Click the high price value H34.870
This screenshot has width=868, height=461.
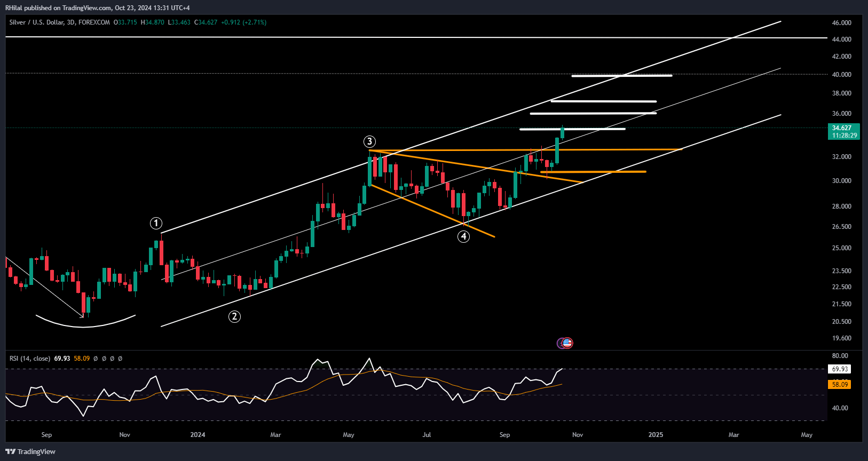click(153, 22)
